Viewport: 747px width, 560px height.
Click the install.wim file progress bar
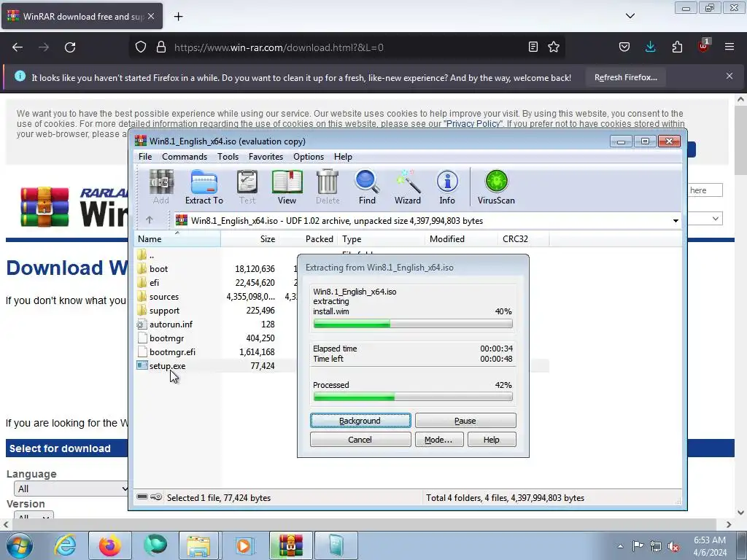pos(413,324)
